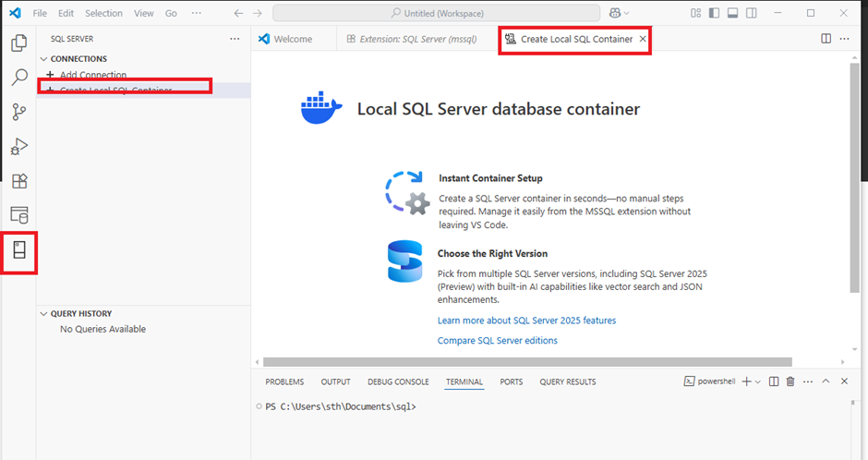Image resolution: width=868 pixels, height=460 pixels.
Task: Open the Query Results tab
Action: [568, 381]
